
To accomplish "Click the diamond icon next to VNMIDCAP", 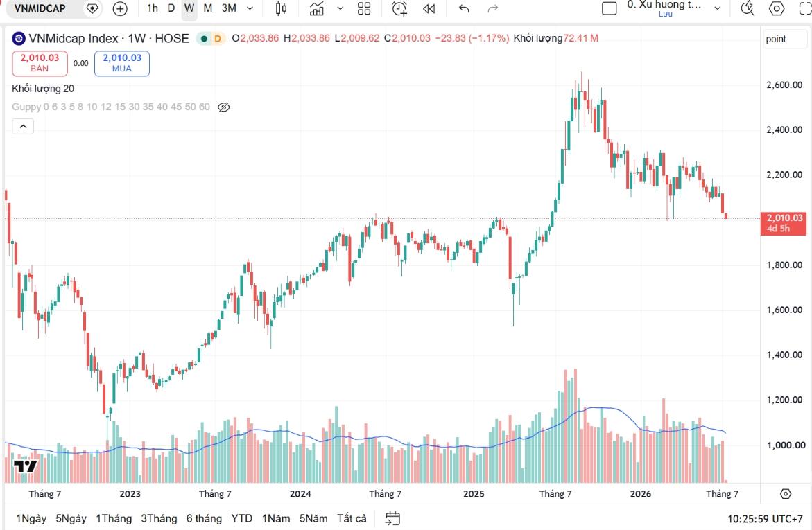I will coord(92,8).
